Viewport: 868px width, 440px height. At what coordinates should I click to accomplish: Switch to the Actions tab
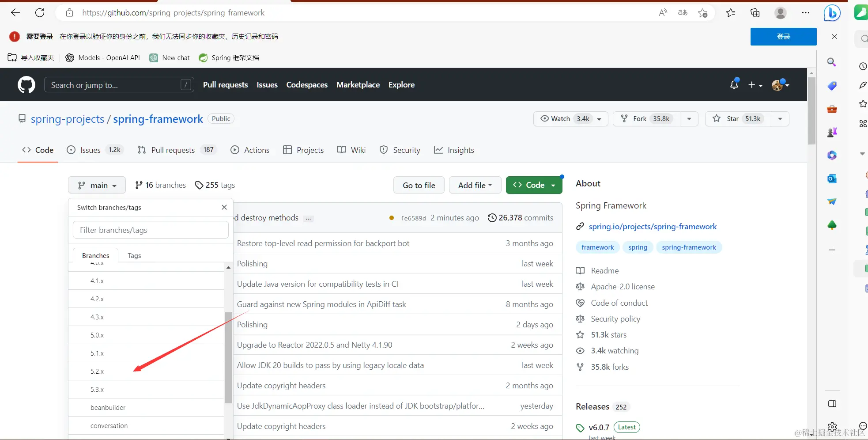(250, 150)
